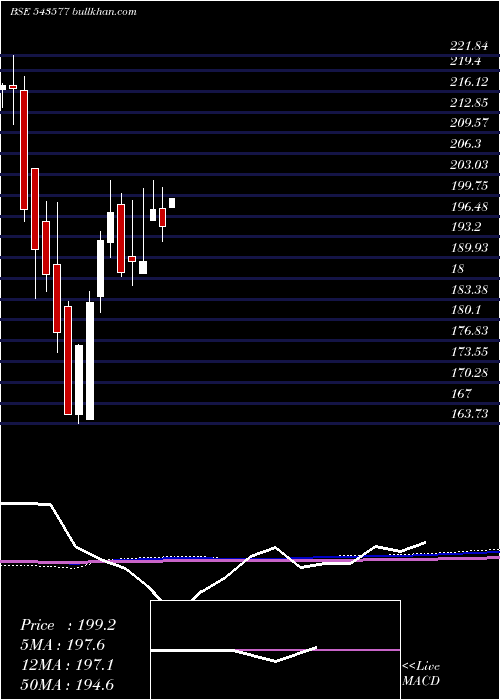Image resolution: width=500 pixels, height=700 pixels.
Task: Click the last white candlestick on the right
Action: tap(172, 203)
